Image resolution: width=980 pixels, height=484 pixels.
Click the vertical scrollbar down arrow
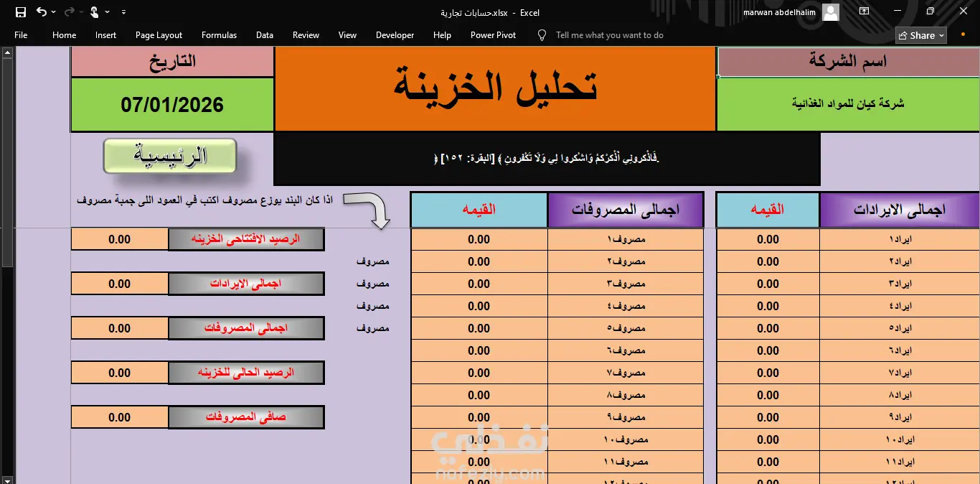(7, 479)
